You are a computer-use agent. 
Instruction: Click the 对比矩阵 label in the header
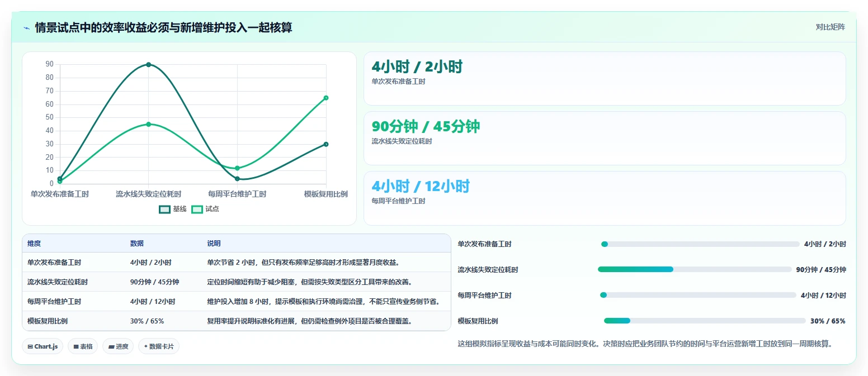tap(830, 27)
